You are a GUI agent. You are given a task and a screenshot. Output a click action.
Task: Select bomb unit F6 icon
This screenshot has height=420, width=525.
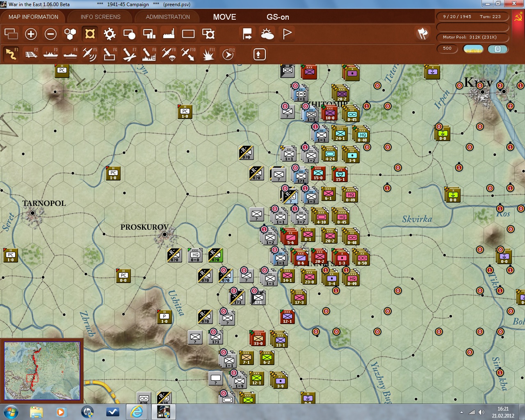(x=110, y=54)
